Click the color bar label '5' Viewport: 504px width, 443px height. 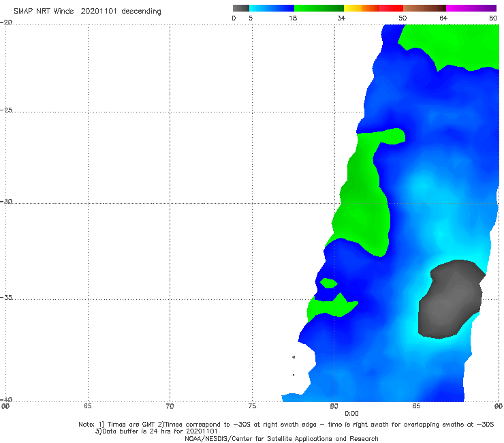251,18
